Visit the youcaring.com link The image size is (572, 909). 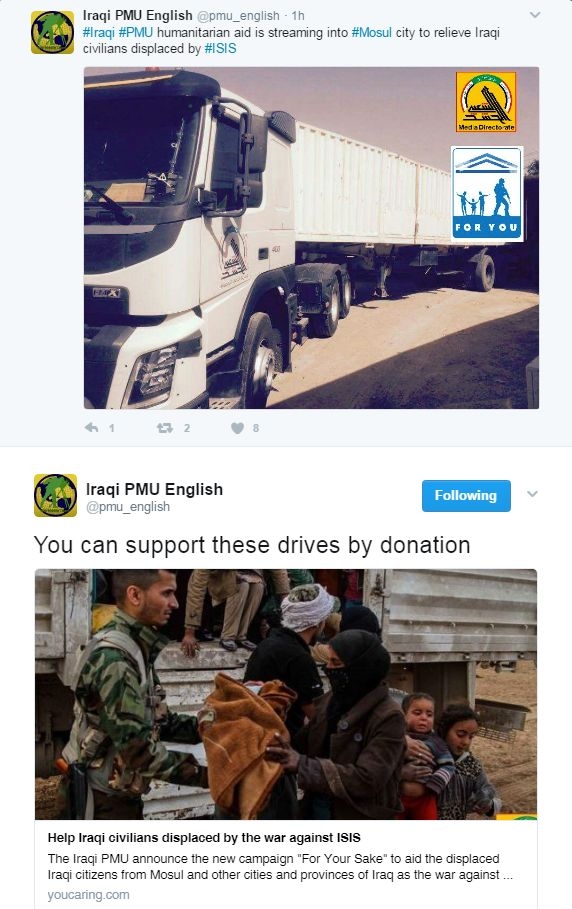[x=89, y=895]
